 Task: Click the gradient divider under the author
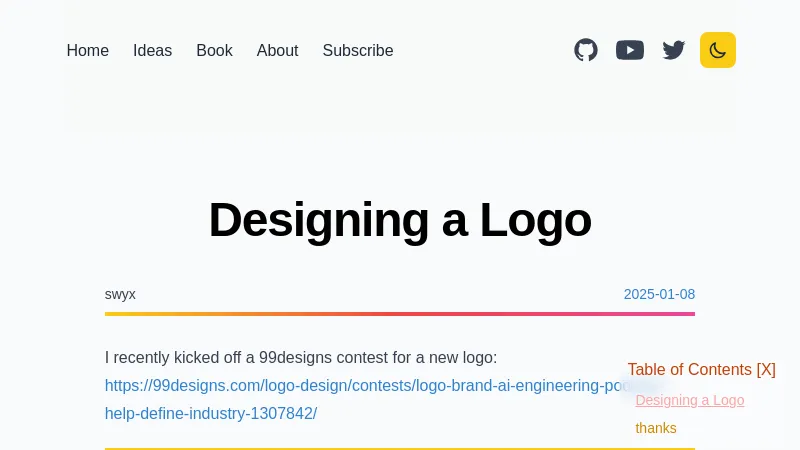(400, 314)
